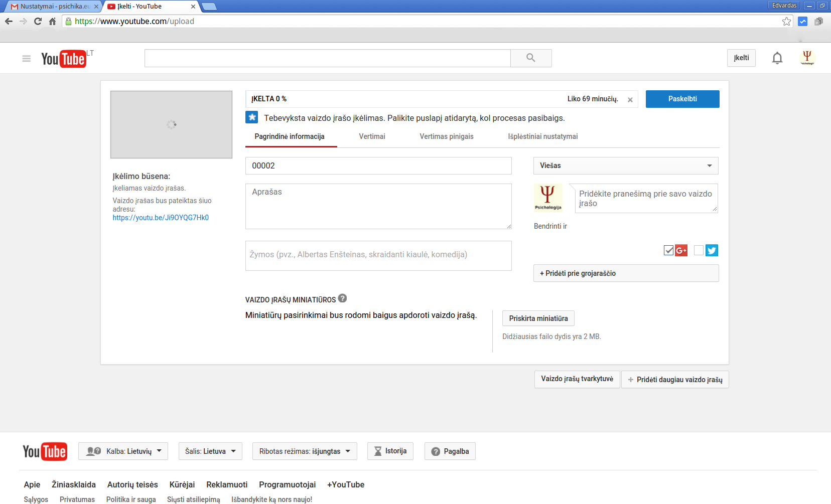Click the channel Psichologija thumbnail image
This screenshot has height=504, width=831.
[x=548, y=198]
